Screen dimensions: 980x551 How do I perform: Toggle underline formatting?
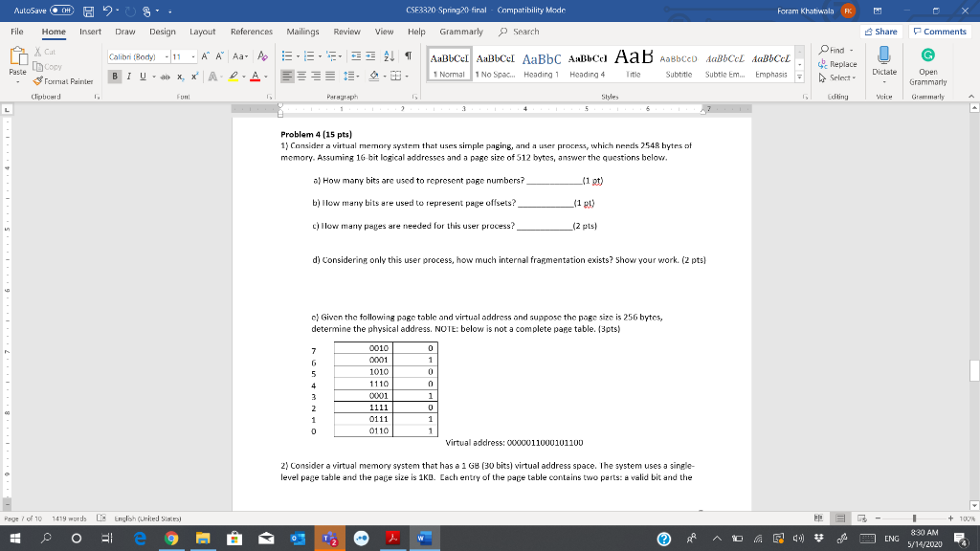click(x=142, y=77)
